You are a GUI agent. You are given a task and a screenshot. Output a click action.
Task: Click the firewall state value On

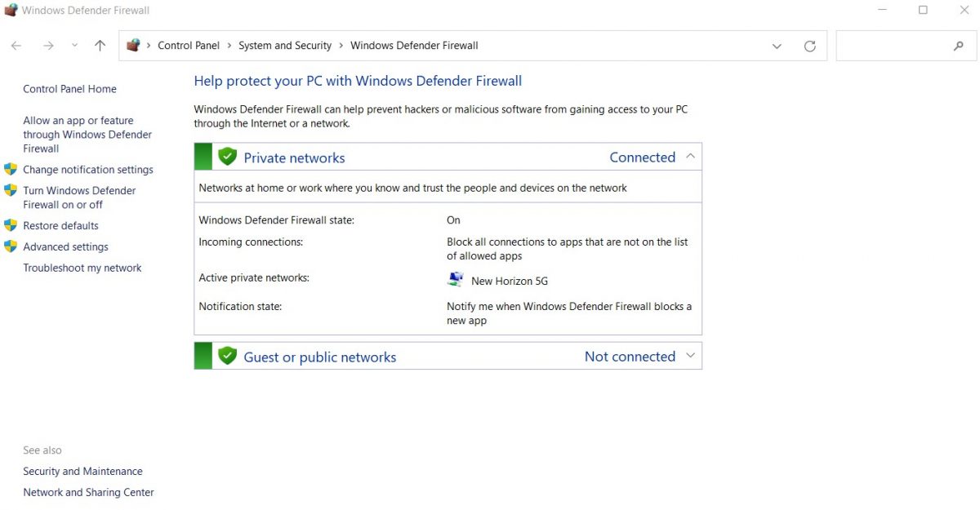[x=453, y=220]
